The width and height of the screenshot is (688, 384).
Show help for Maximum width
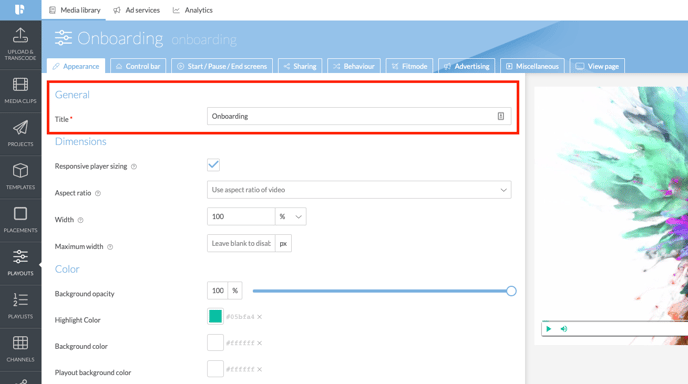[110, 247]
